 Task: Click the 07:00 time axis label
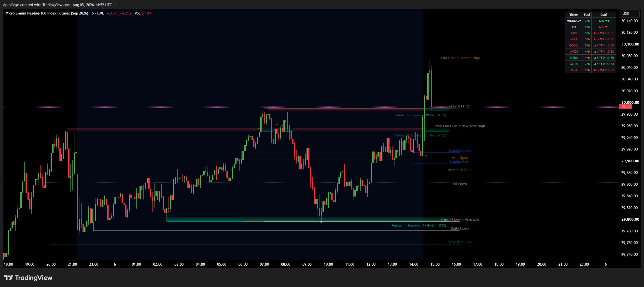(264, 264)
